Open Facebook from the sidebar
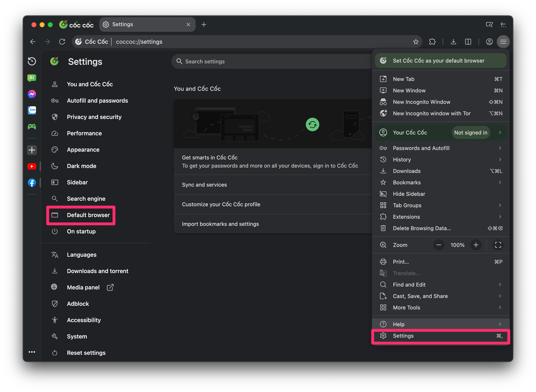The image size is (536, 392). 32,183
